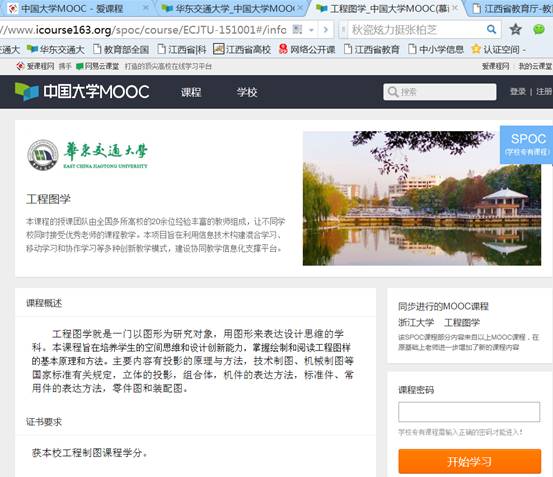Open the 中小学信息 bookmark
The width and height of the screenshot is (553, 477).
tap(436, 50)
